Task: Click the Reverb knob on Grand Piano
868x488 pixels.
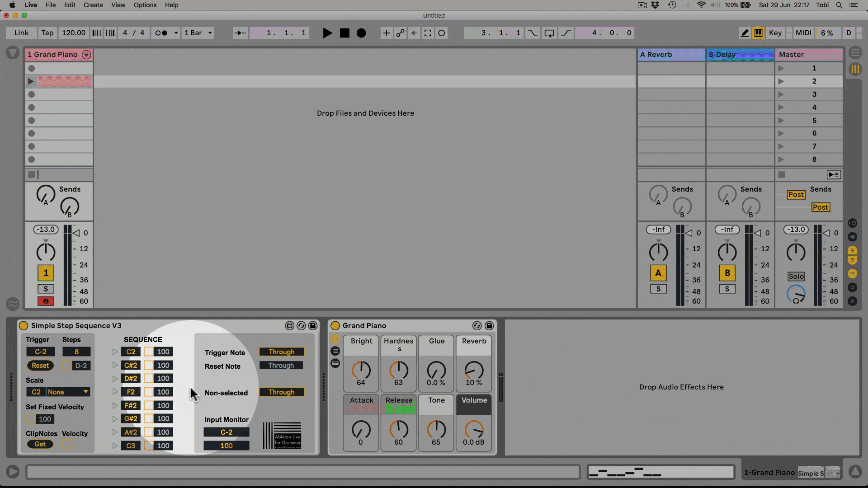Action: coord(474,371)
